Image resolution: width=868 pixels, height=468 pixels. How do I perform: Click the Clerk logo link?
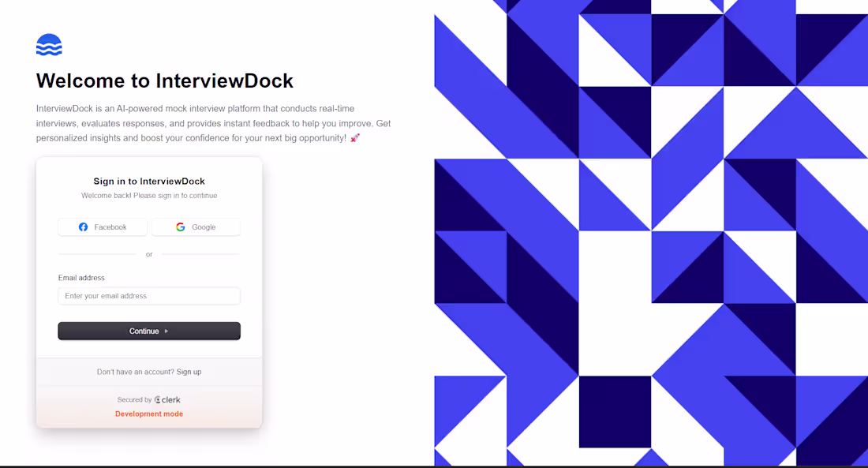[x=167, y=400]
